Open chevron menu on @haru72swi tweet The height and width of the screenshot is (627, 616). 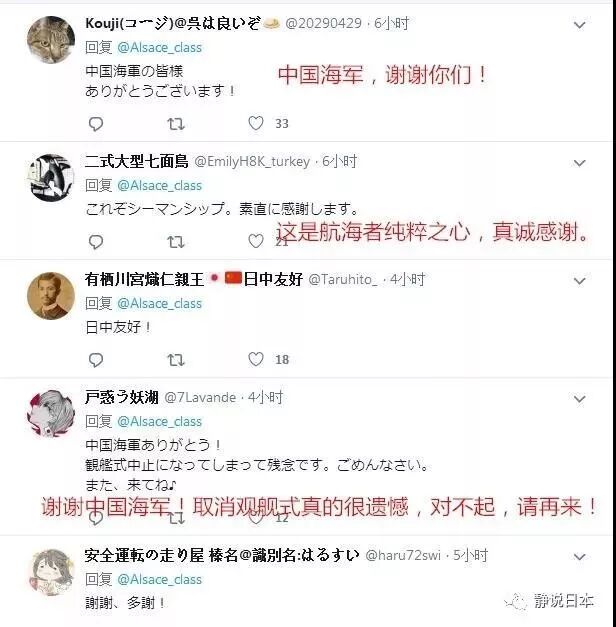coord(579,557)
